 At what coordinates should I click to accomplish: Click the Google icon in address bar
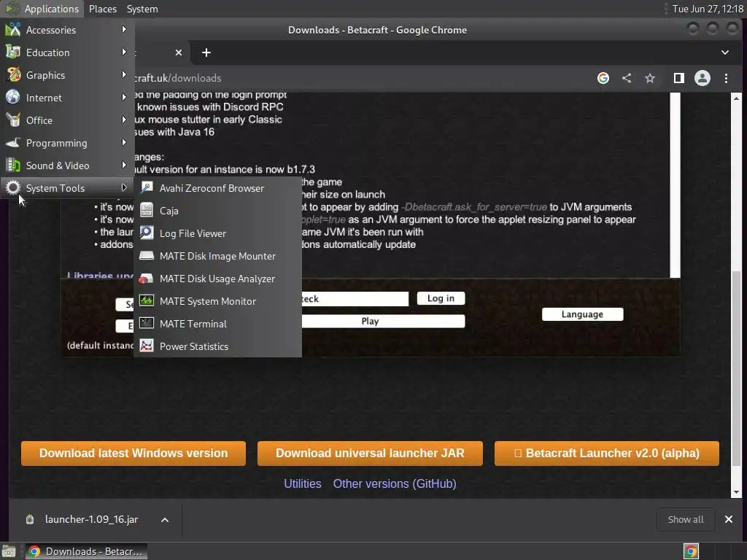(603, 78)
